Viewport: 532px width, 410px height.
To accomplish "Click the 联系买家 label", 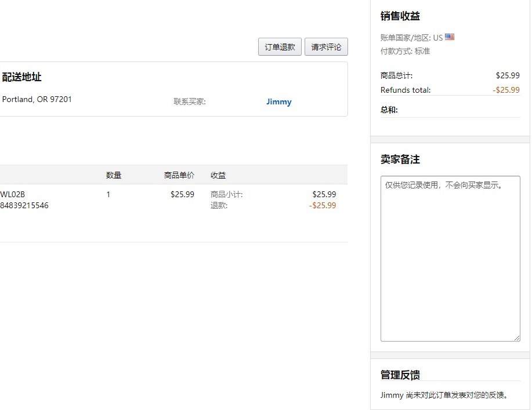I will pyautogui.click(x=190, y=102).
